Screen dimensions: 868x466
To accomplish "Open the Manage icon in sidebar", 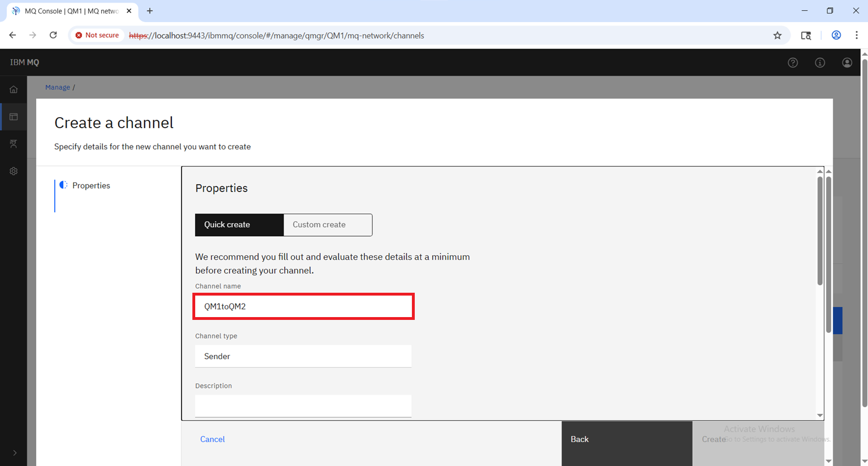I will [x=14, y=117].
